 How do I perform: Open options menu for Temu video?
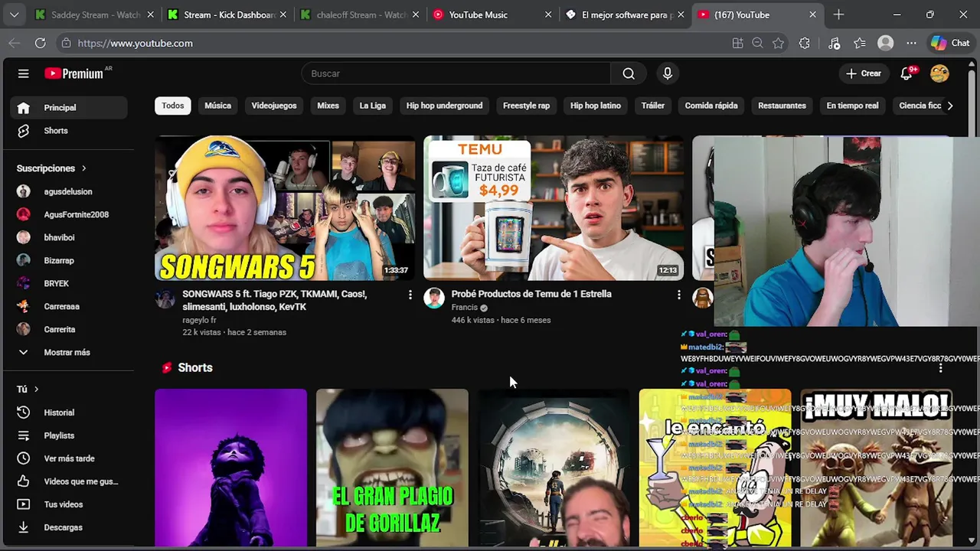(678, 295)
